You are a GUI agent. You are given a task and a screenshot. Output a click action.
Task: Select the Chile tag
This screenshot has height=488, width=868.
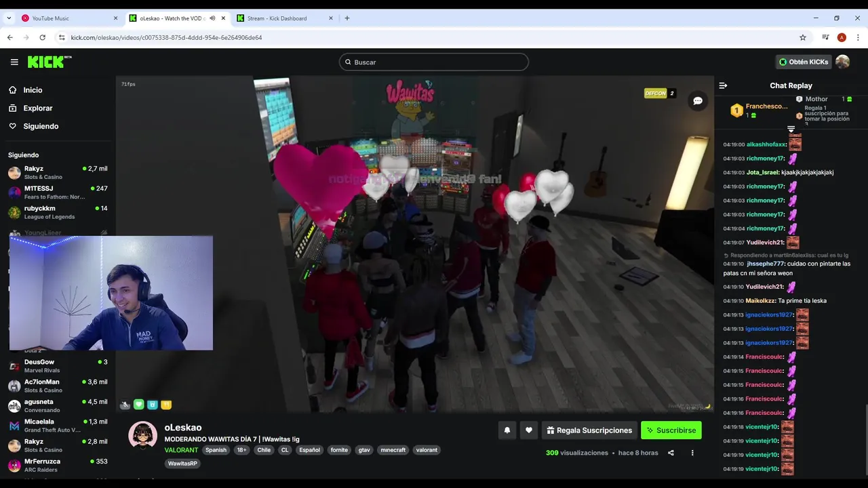pyautogui.click(x=264, y=450)
